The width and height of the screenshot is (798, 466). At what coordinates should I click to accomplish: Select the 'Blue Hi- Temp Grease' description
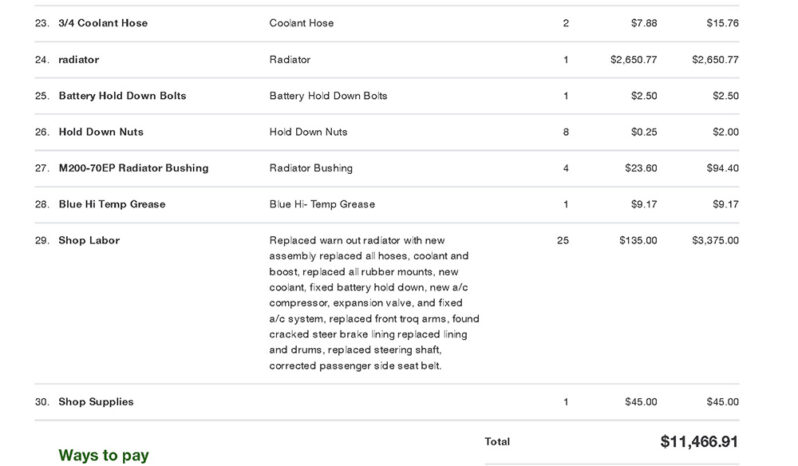point(322,204)
